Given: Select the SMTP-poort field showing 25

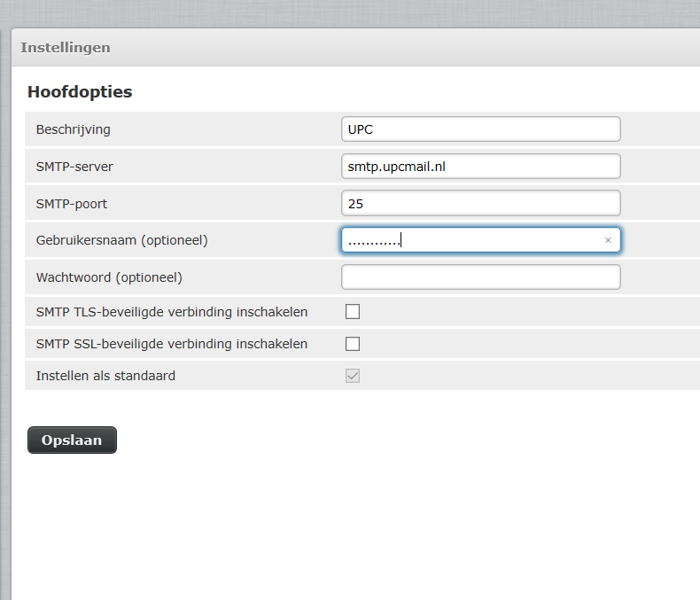Looking at the screenshot, I should tap(480, 204).
